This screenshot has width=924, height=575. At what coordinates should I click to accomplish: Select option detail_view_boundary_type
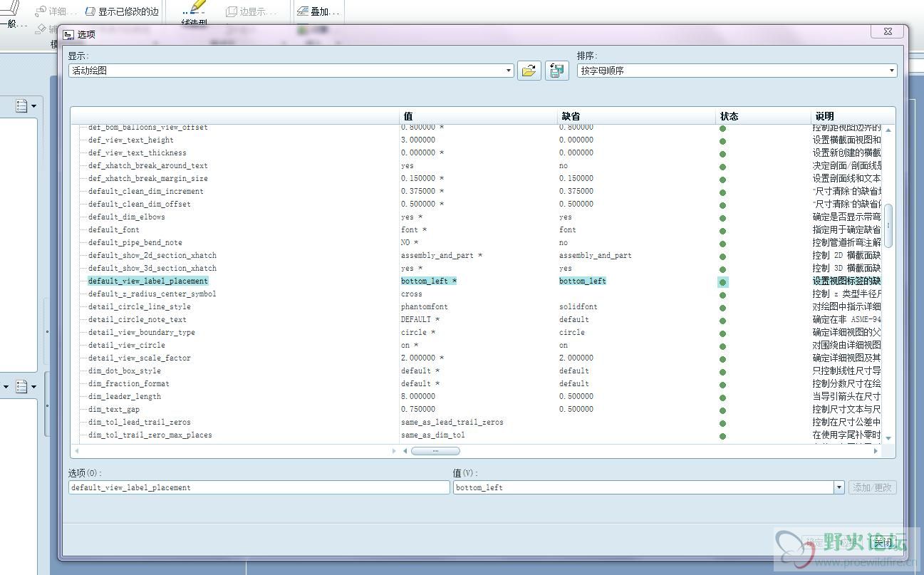click(142, 333)
